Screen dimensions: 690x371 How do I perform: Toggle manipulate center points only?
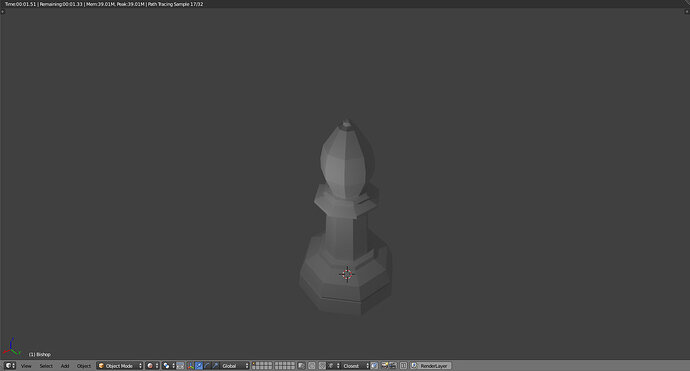click(x=180, y=366)
